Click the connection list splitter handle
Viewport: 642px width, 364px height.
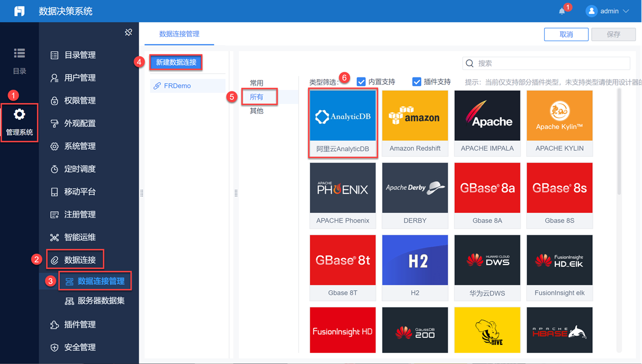point(236,193)
